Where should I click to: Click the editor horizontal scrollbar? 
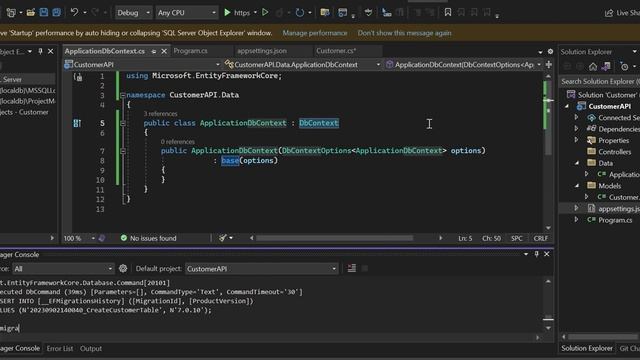(x=335, y=238)
